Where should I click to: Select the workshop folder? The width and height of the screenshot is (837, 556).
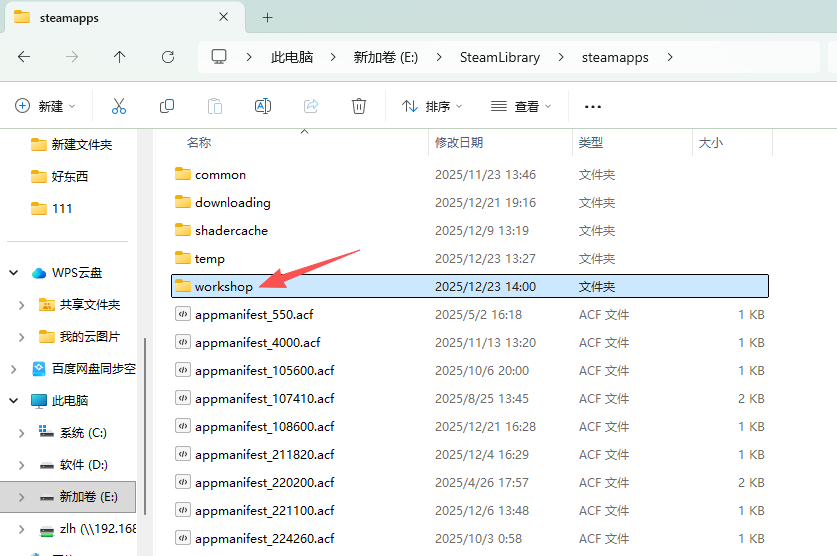pyautogui.click(x=224, y=287)
